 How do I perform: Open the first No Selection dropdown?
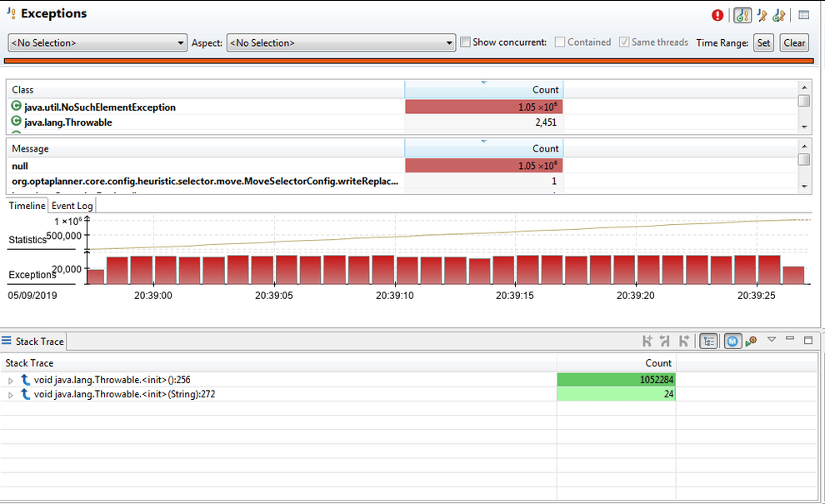coord(182,42)
